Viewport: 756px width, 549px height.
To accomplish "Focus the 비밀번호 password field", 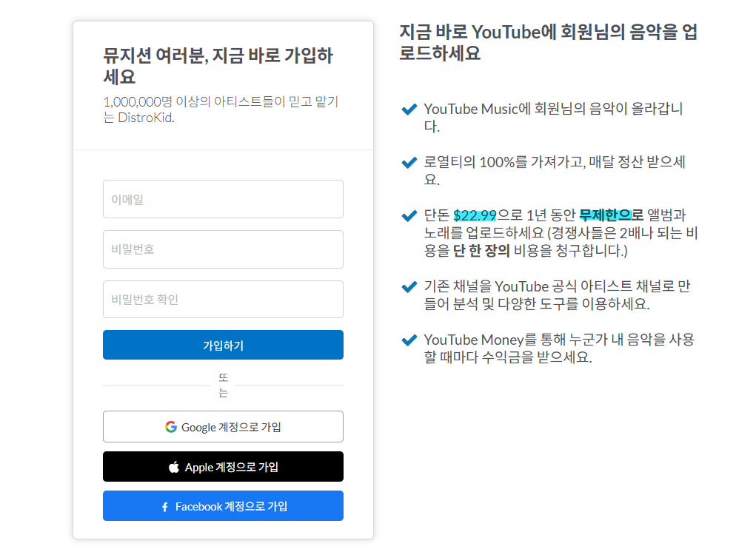I will [x=223, y=249].
